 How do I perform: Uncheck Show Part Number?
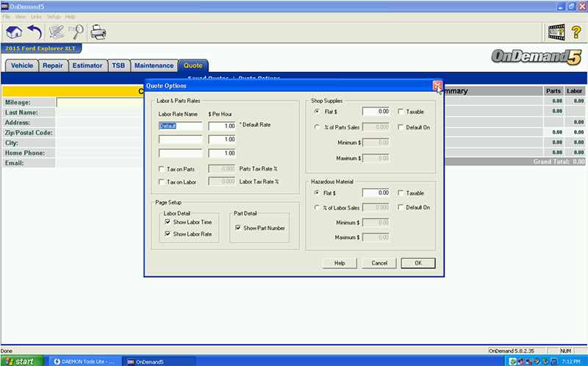tap(237, 228)
